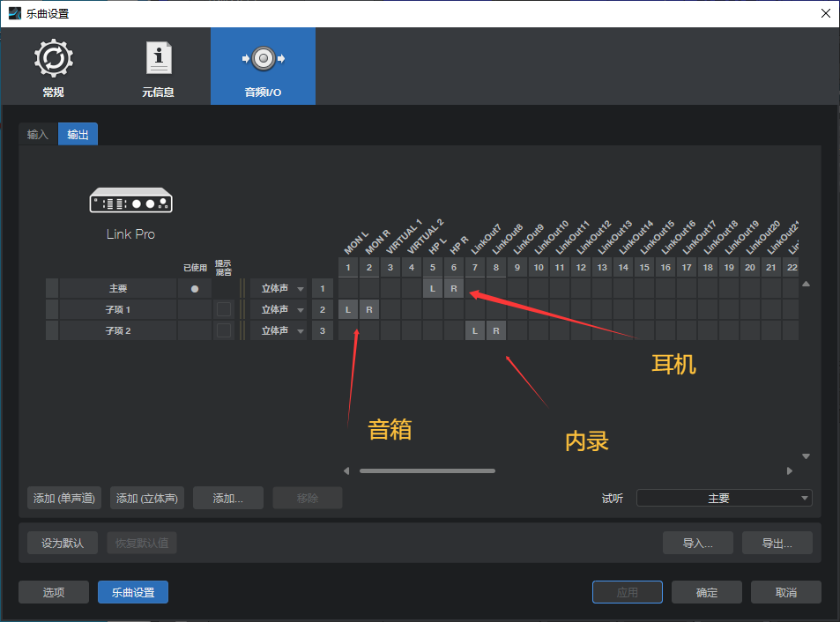Viewport: 840px width, 622px height.
Task: Open 立体声 format dropdown for 主要
Action: 280,287
